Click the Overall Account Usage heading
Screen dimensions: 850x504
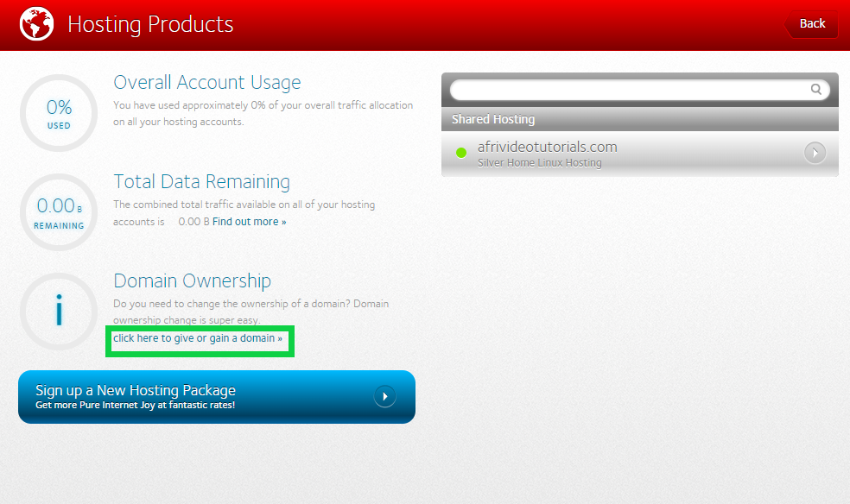point(207,83)
